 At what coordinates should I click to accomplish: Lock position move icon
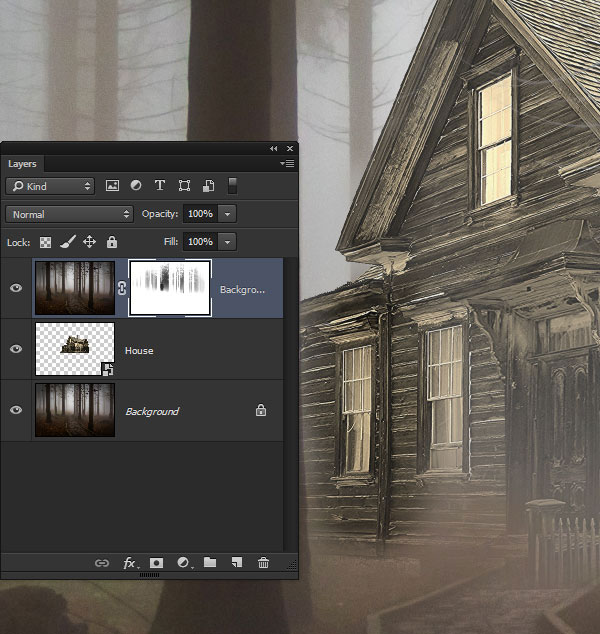coord(89,242)
